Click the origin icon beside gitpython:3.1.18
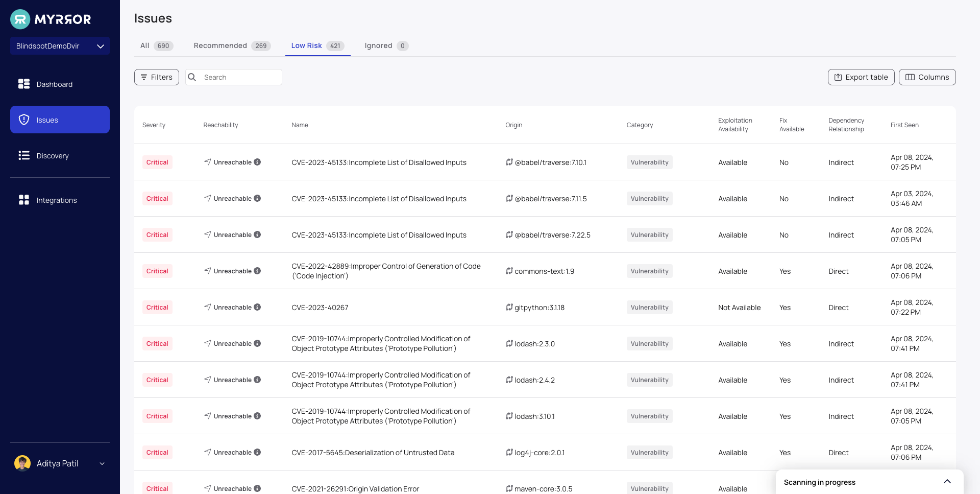The width and height of the screenshot is (980, 494). click(x=509, y=307)
